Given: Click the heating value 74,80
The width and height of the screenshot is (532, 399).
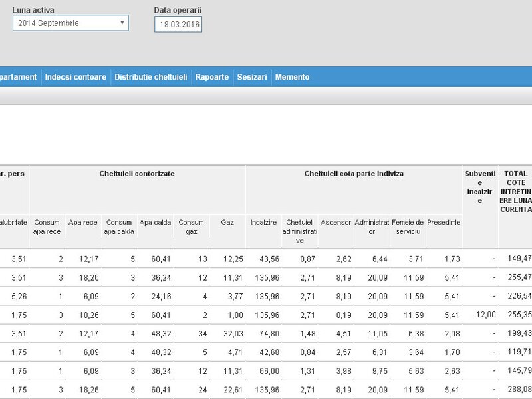Looking at the screenshot, I should [269, 334].
